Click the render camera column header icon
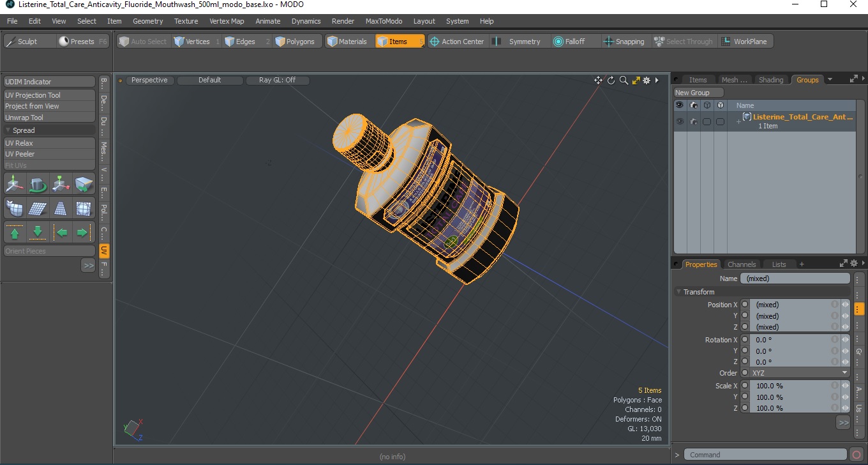868x465 pixels. tap(693, 105)
